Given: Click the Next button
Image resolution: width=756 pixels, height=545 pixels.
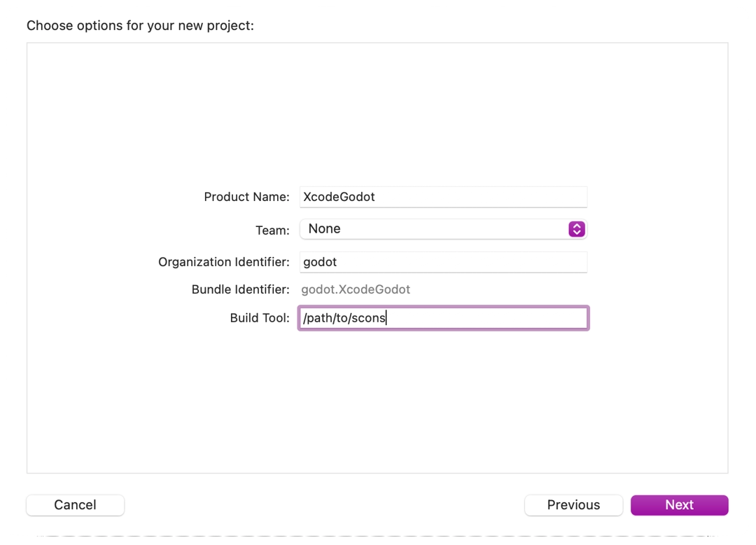Looking at the screenshot, I should click(x=678, y=504).
